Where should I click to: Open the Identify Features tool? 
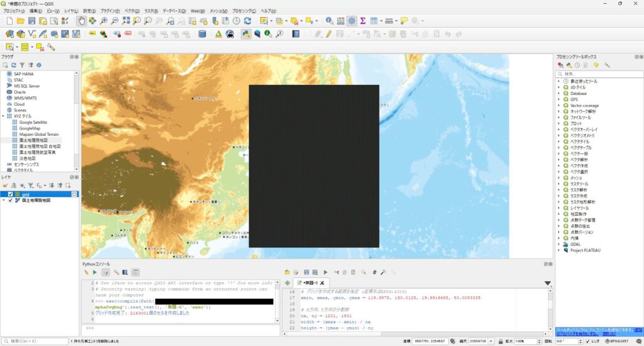(330, 21)
